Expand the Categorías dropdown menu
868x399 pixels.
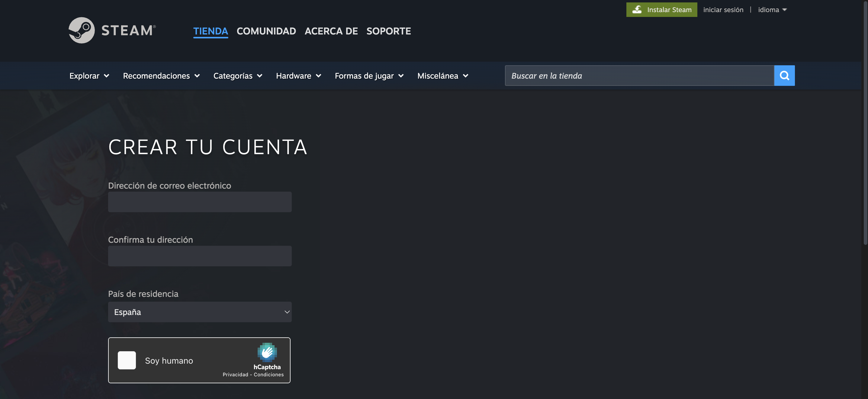pyautogui.click(x=238, y=76)
